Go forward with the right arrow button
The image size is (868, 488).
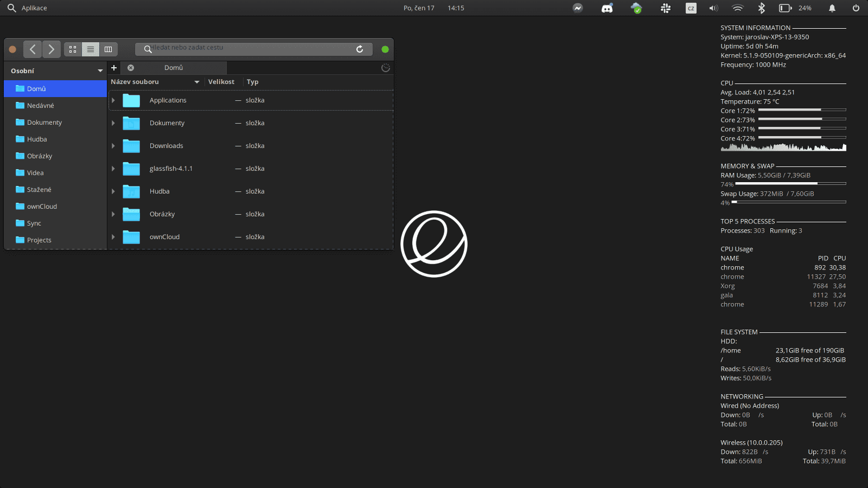coord(52,49)
